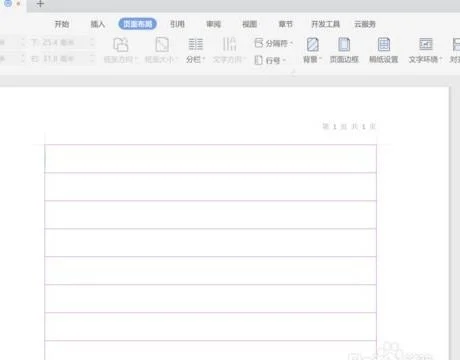The image size is (460, 360).
Task: Click the 页面边框 label
Action: pos(344,60)
